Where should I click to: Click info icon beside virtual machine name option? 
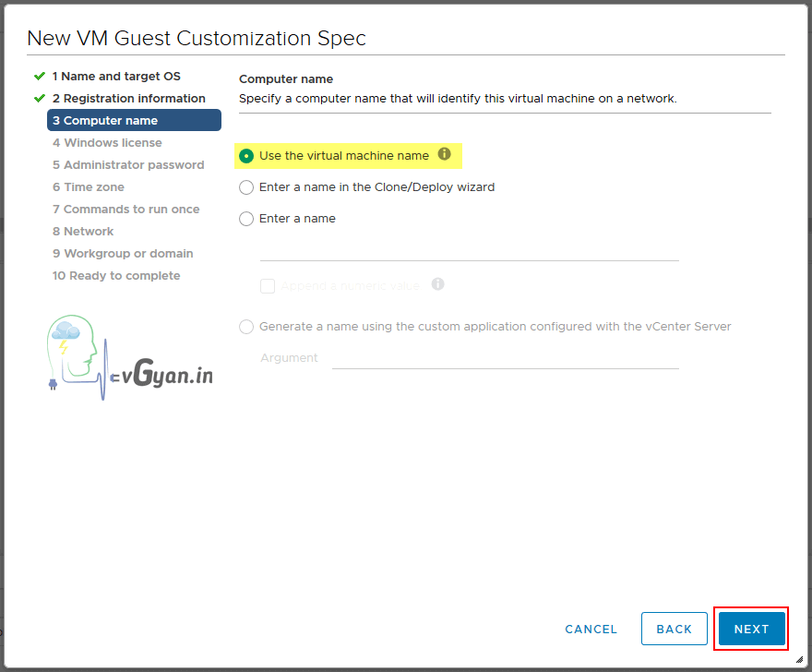click(x=445, y=154)
